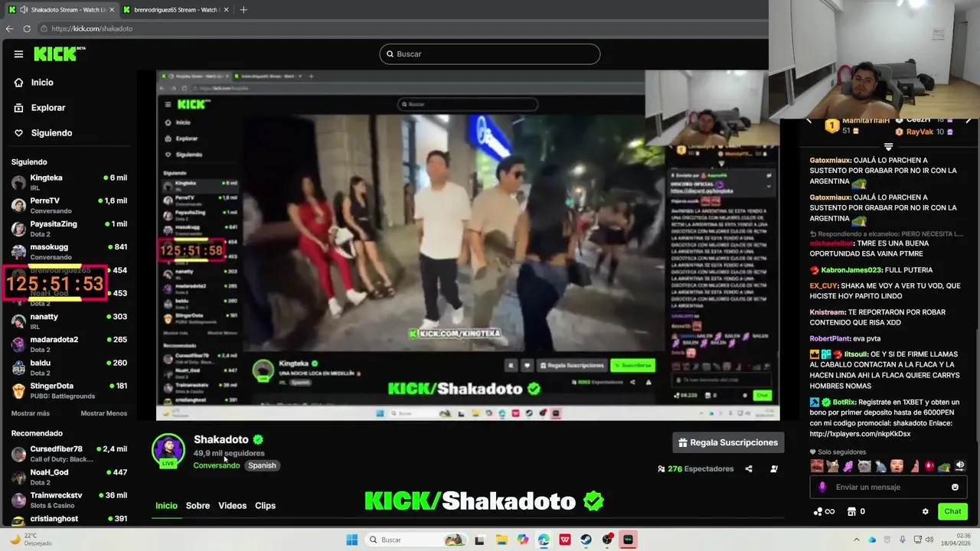Collapse list with Mostrar Menos

tap(104, 413)
